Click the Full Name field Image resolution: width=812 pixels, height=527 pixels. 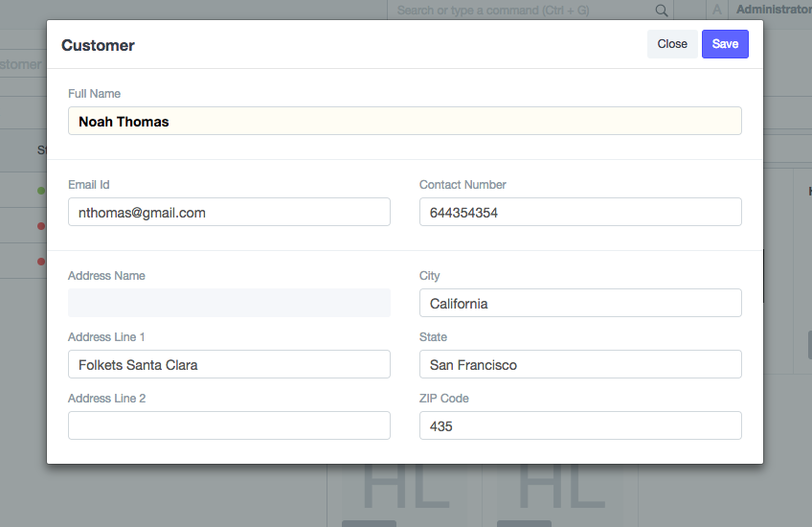pos(404,121)
